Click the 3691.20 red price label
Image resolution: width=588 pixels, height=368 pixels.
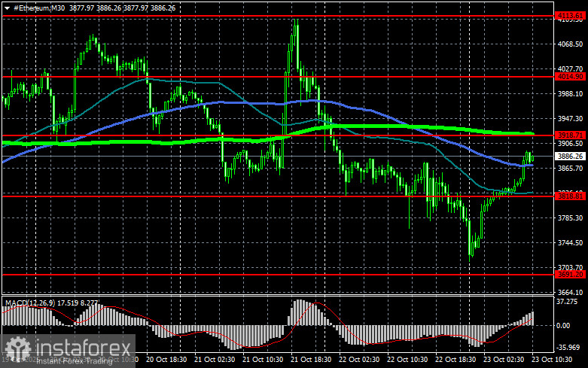(570, 275)
